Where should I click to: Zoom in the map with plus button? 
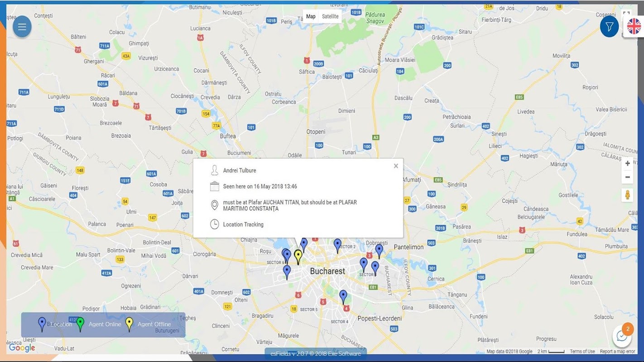point(627,163)
